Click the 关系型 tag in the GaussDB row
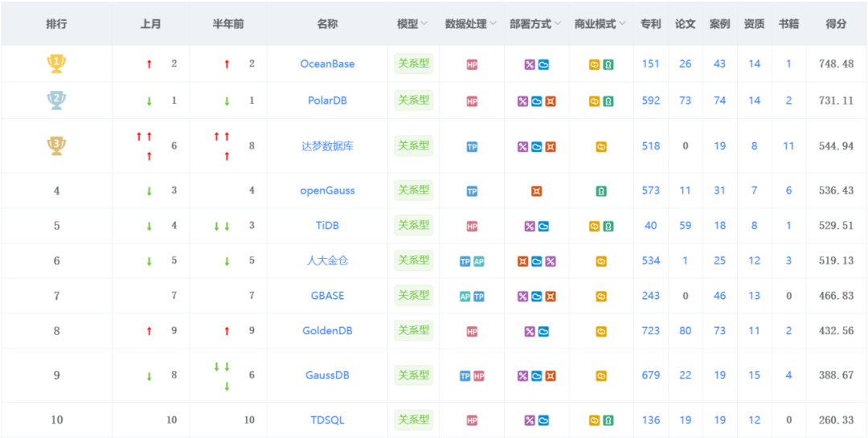Screen dimensions: 868x438 click(x=414, y=375)
